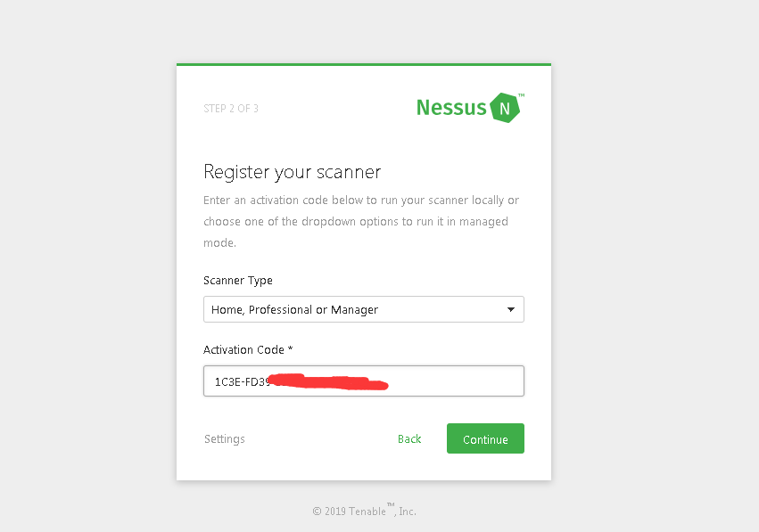Click the "STEP 2 OF 3" indicator

pos(231,109)
